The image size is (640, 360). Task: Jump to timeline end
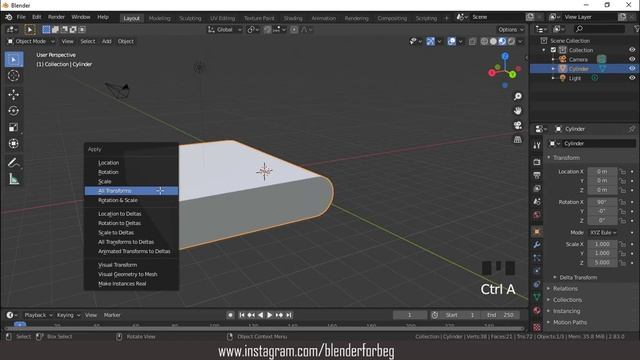coord(289,315)
